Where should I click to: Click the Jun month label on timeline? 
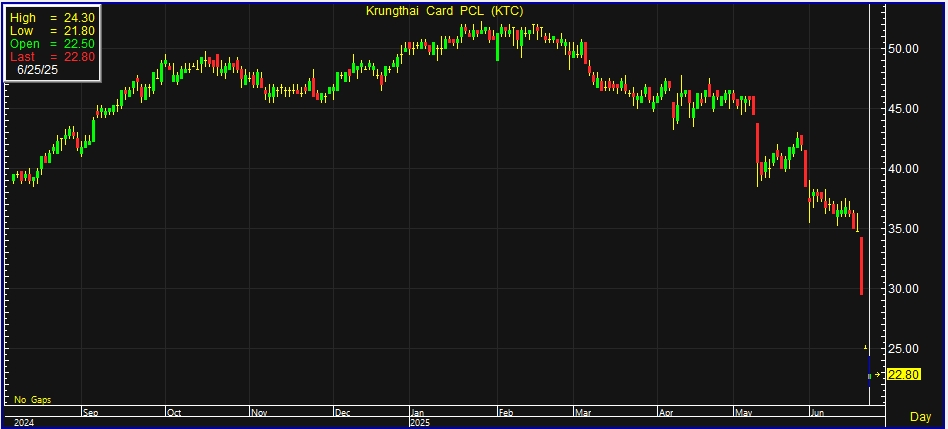coord(818,411)
